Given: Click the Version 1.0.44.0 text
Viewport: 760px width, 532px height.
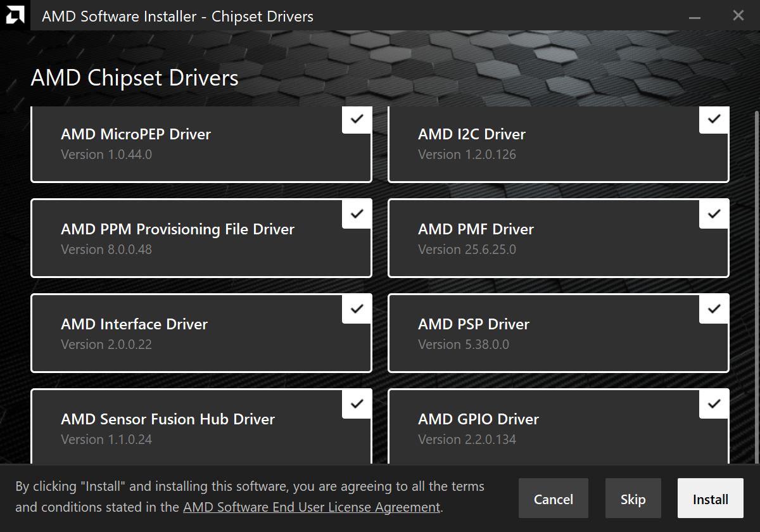Looking at the screenshot, I should (x=106, y=155).
